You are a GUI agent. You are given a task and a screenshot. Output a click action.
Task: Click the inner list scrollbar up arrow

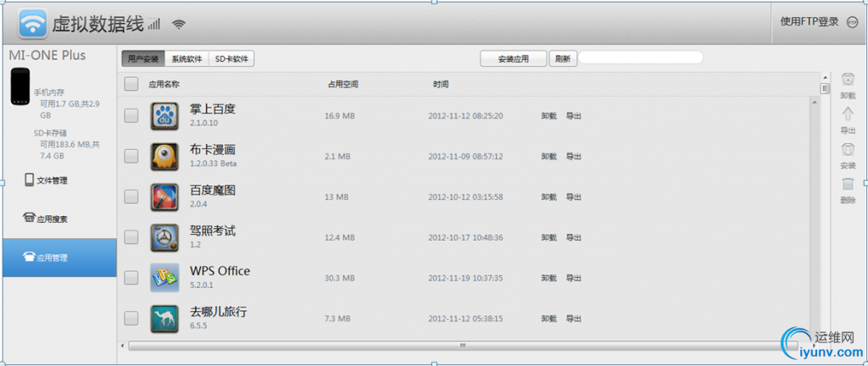click(815, 102)
